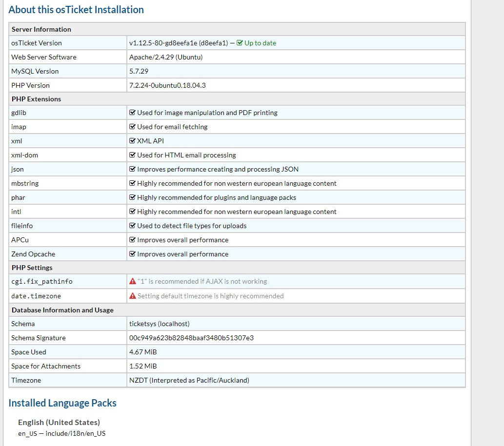Click the mbstring row check mark

pos(132,183)
